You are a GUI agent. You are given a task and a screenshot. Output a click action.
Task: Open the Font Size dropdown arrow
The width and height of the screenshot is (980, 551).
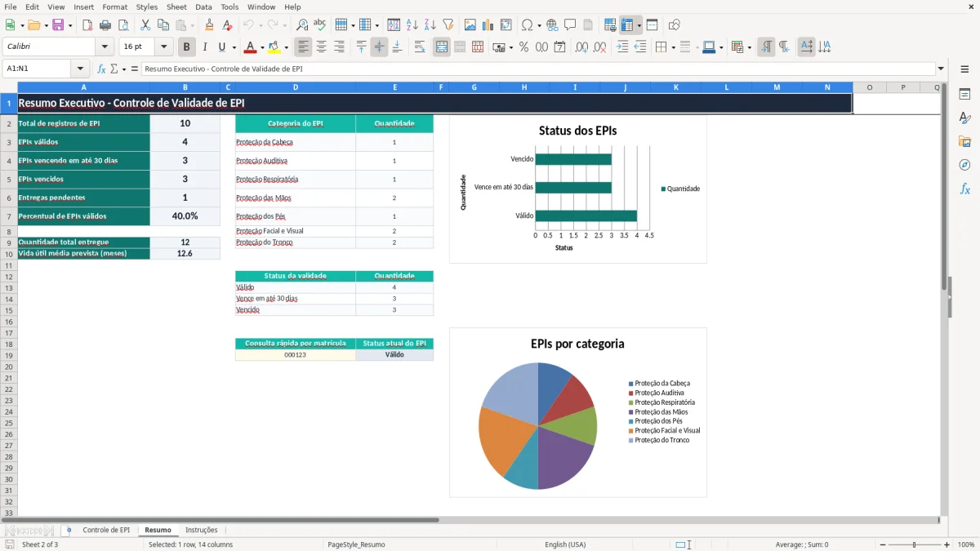pyautogui.click(x=164, y=47)
